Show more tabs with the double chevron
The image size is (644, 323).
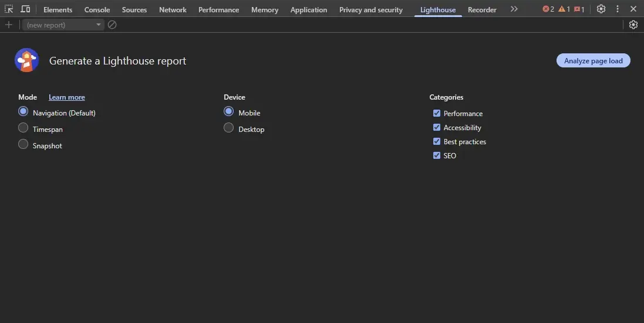(514, 9)
